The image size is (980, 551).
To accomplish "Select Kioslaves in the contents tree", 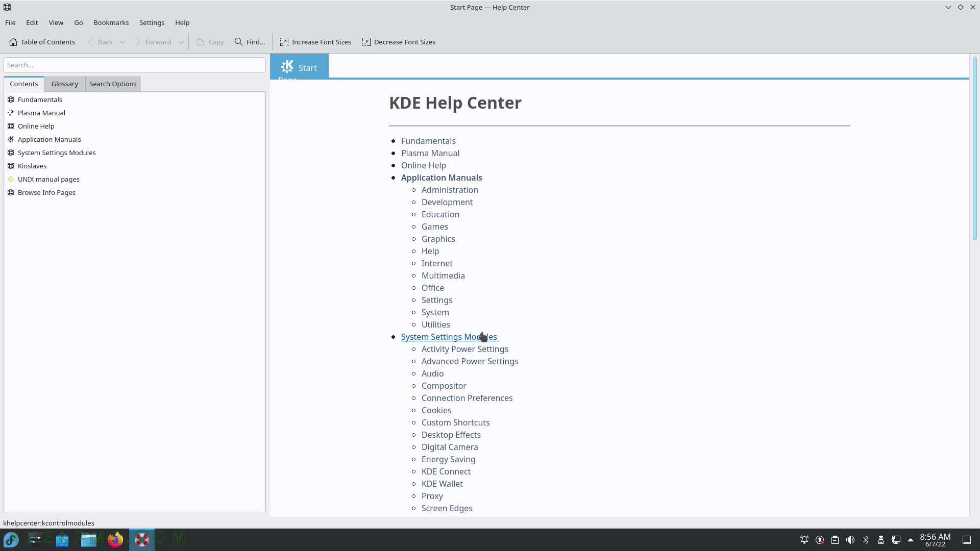I will coord(32,166).
